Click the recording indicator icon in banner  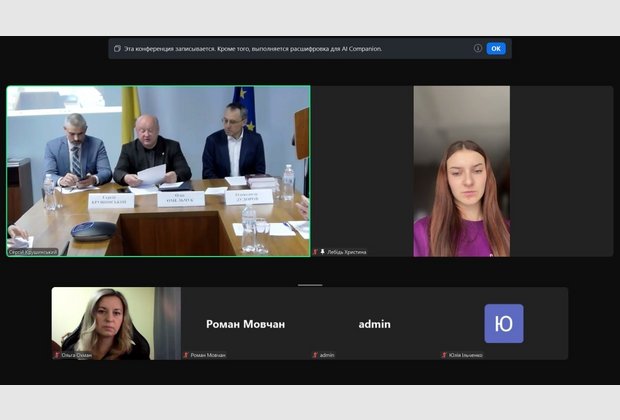pyautogui.click(x=117, y=49)
